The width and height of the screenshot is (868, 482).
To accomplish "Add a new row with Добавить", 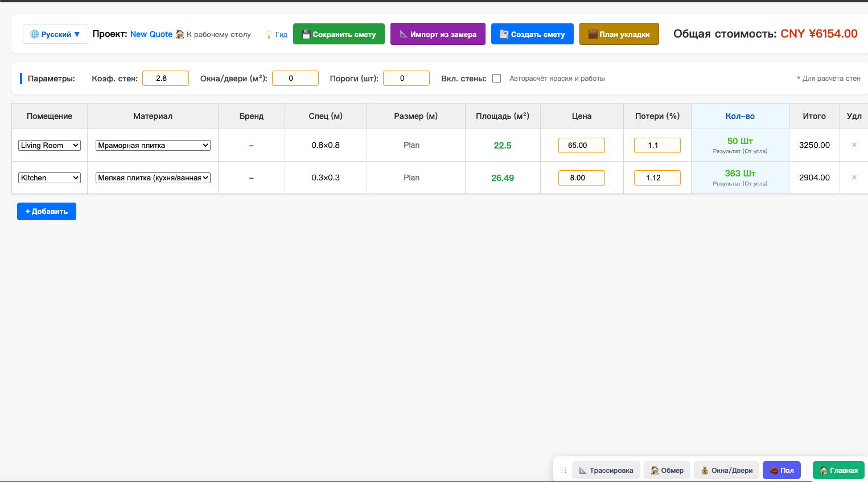I will point(47,211).
